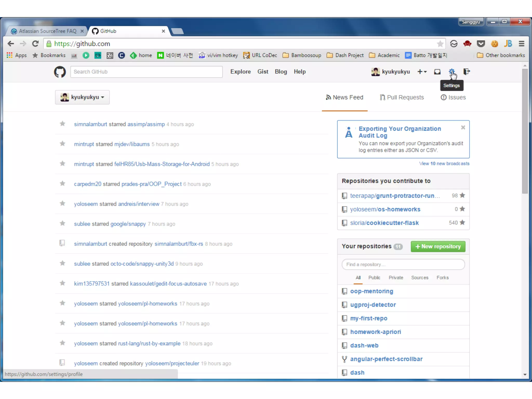
Task: Click the GitHub Octocat logo
Action: [60, 72]
